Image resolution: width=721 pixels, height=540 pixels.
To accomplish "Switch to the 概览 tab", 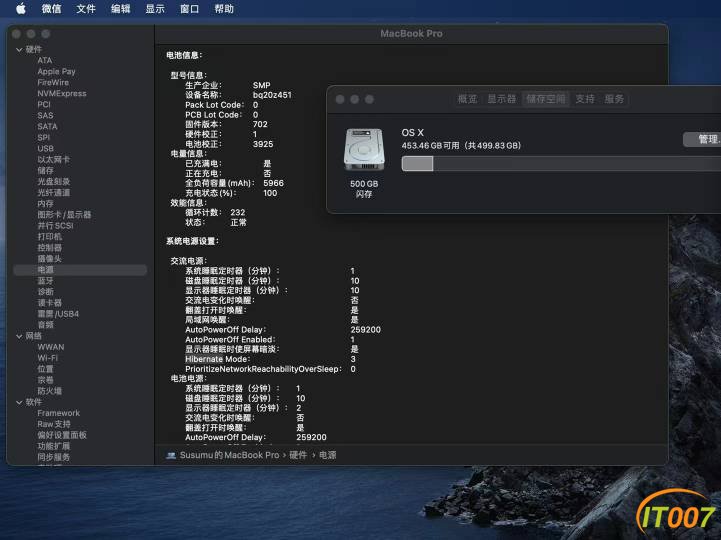I will (x=467, y=99).
